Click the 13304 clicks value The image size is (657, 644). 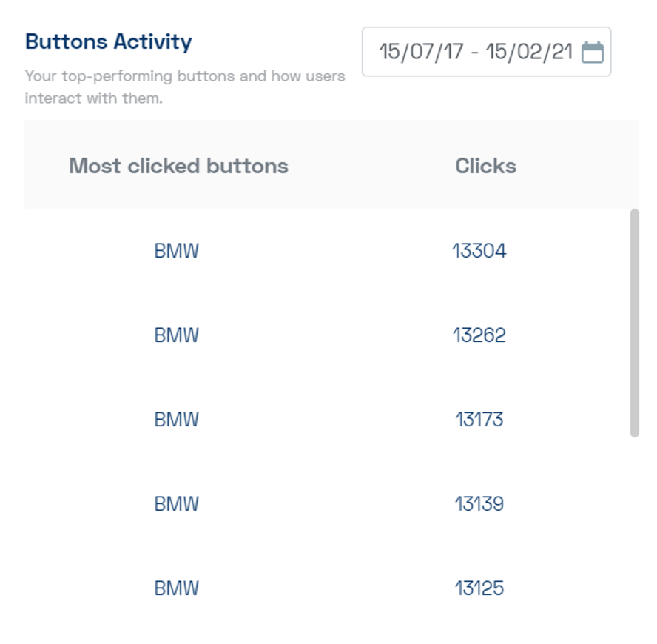(479, 251)
